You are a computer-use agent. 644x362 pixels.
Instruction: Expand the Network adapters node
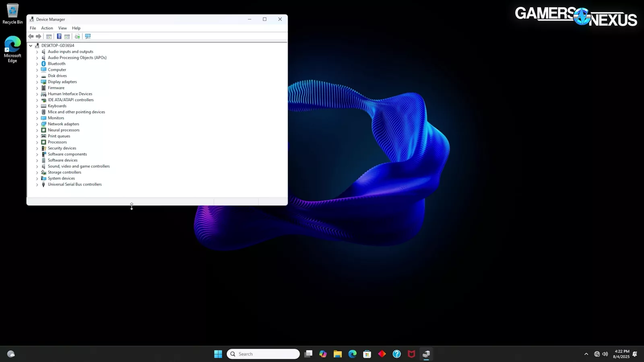37,124
